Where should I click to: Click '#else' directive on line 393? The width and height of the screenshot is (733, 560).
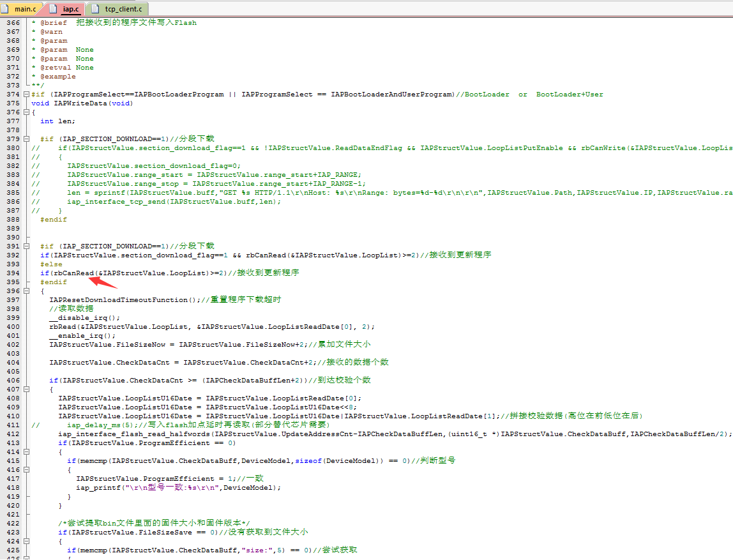point(51,264)
